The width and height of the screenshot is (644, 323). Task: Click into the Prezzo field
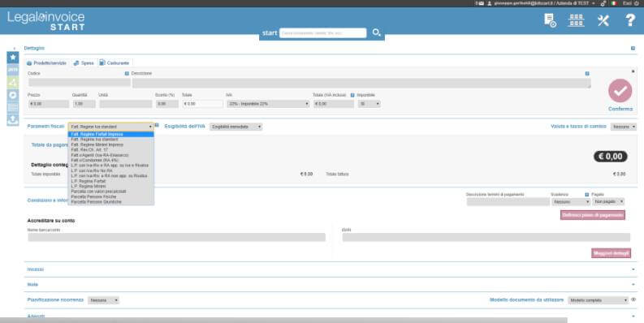tap(49, 104)
